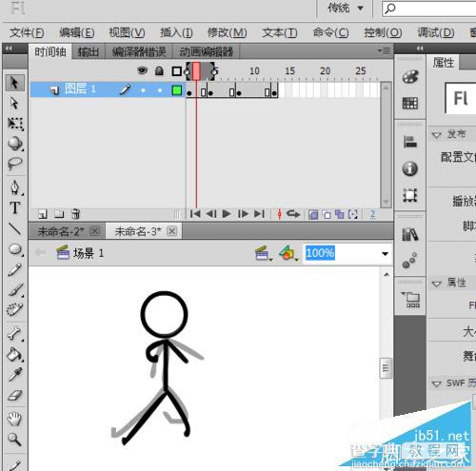Select the 3D Rotation tool
476x471 pixels.
[15, 144]
